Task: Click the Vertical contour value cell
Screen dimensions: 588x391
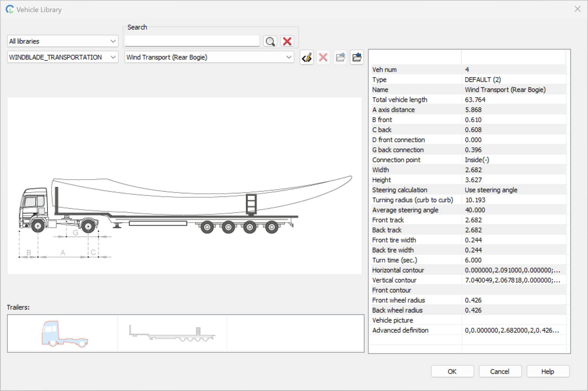Action: coord(514,280)
